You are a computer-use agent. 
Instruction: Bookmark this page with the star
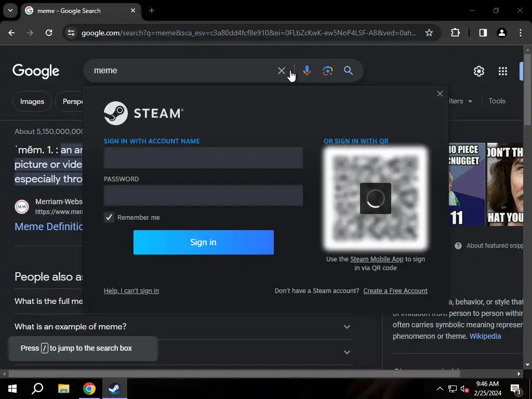[x=429, y=33]
